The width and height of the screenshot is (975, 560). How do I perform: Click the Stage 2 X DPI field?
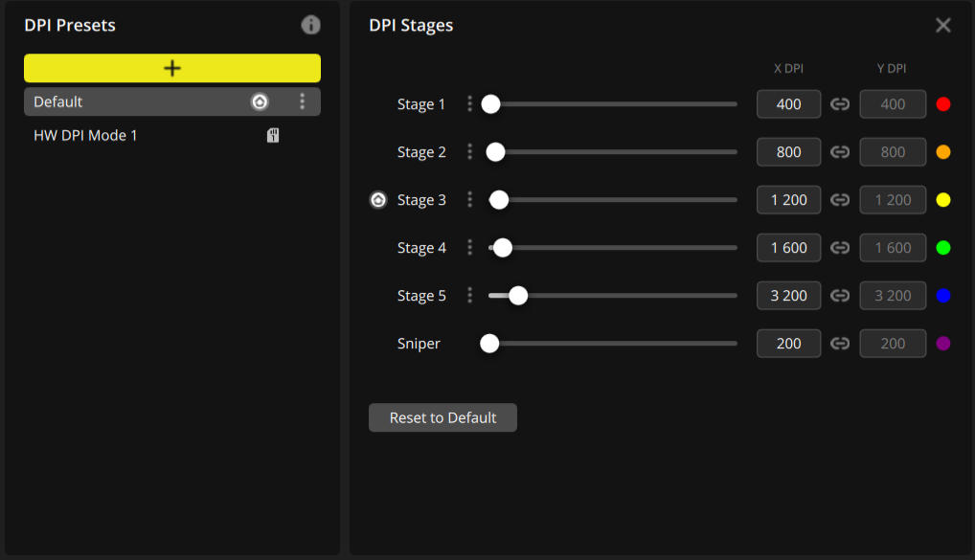click(788, 152)
